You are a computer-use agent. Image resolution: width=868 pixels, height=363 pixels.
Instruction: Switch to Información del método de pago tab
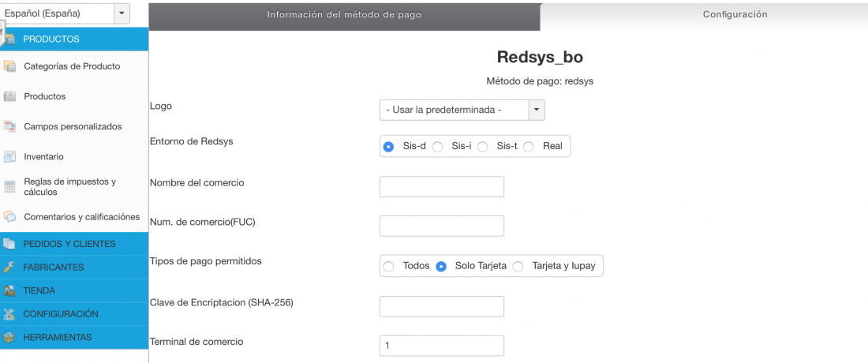point(344,15)
